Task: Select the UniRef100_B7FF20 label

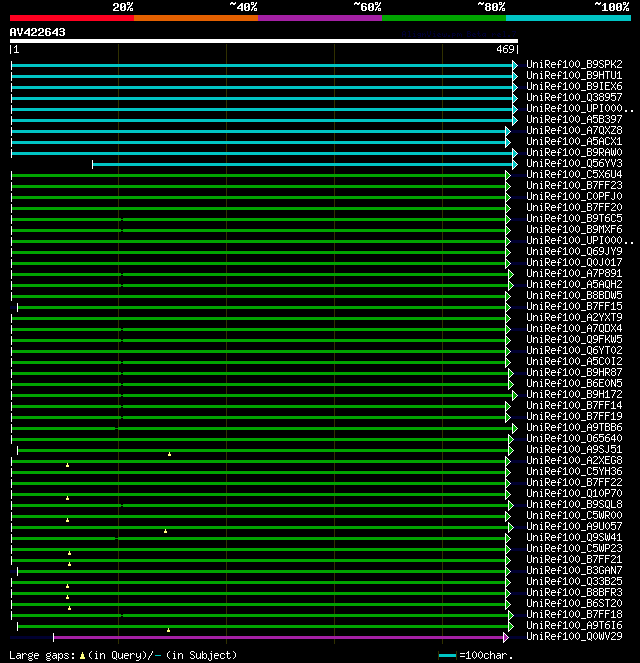Action: pyautogui.click(x=574, y=207)
